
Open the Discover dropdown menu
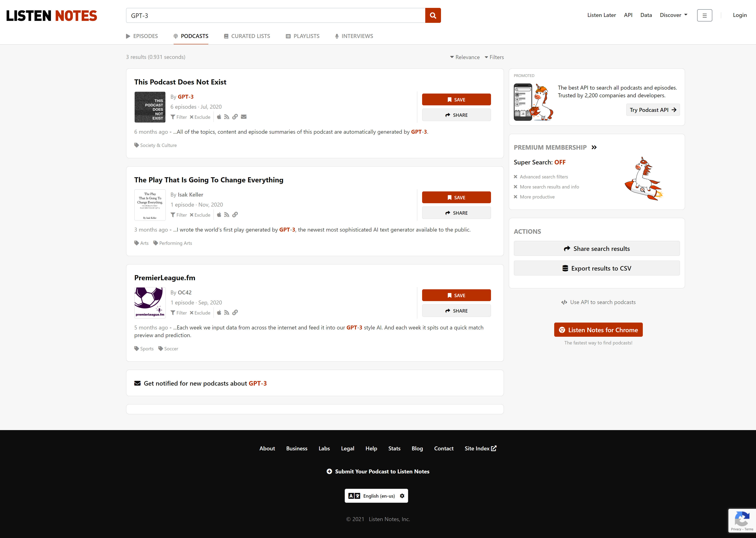coord(674,15)
